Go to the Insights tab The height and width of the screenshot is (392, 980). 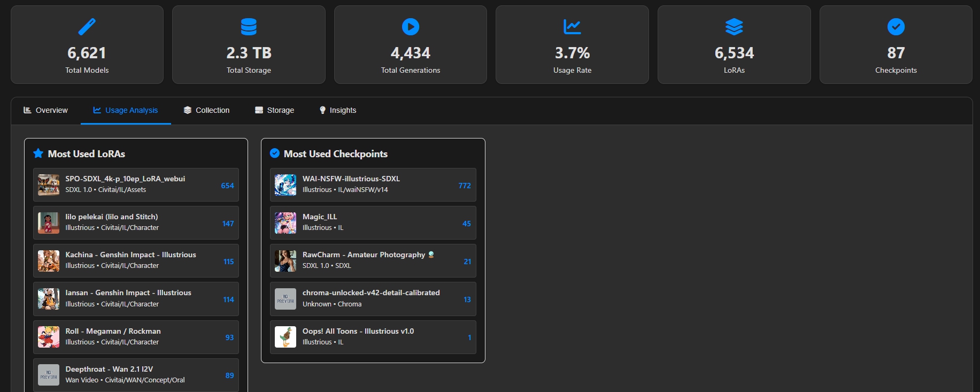[x=338, y=110]
